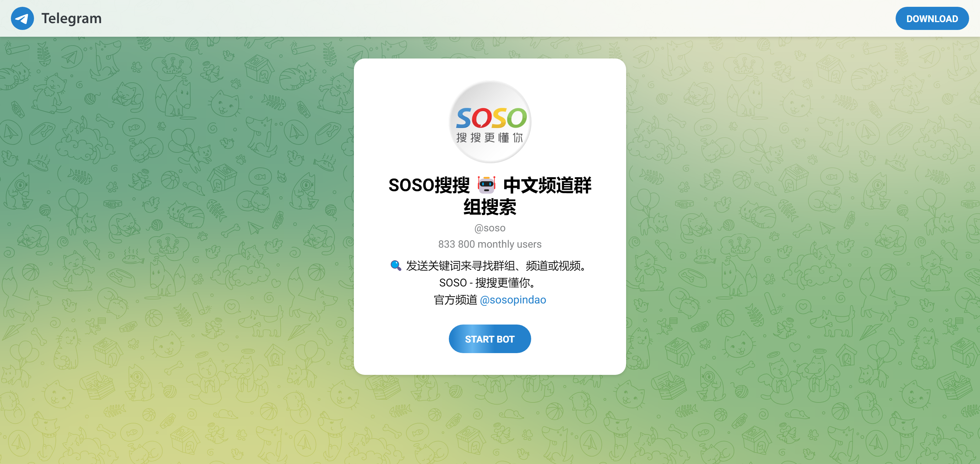The height and width of the screenshot is (464, 980).
Task: Click the red O with speech bubble in logo
Action: tap(482, 118)
